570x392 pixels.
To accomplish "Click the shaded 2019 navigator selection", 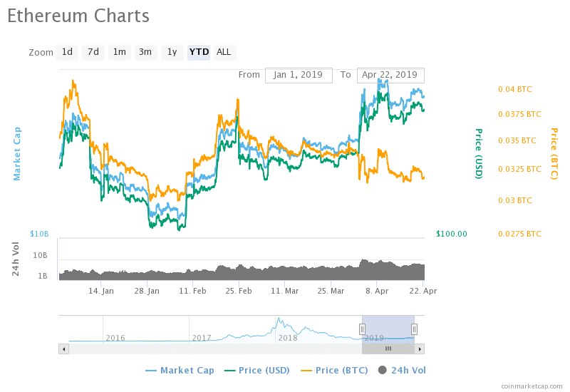I will click(388, 329).
